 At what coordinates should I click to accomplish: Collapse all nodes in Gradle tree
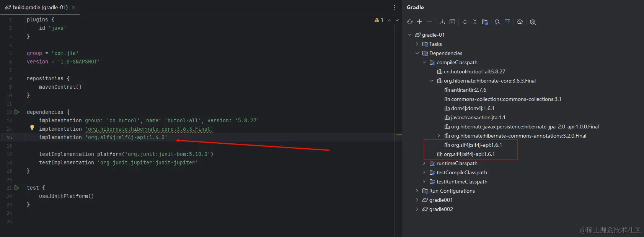coord(475,22)
